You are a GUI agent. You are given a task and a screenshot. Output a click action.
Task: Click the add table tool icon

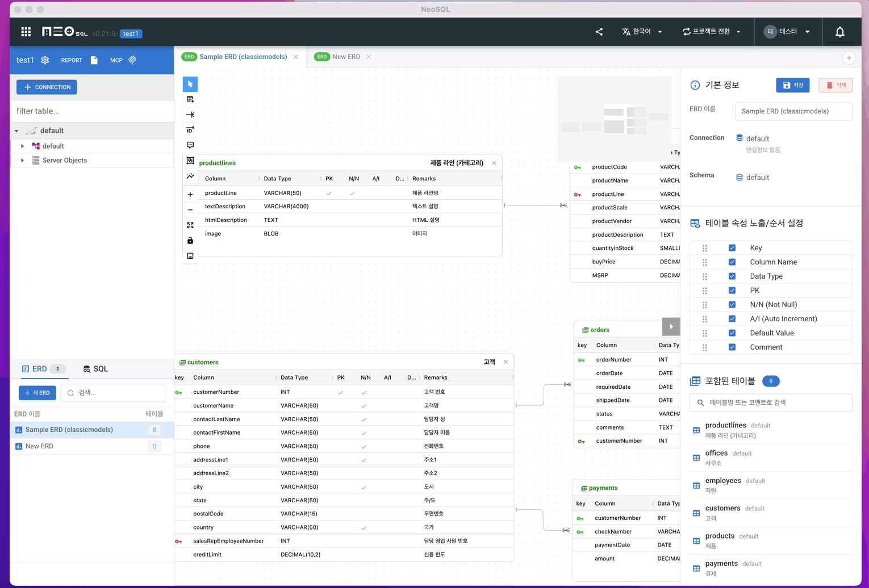pos(190,99)
